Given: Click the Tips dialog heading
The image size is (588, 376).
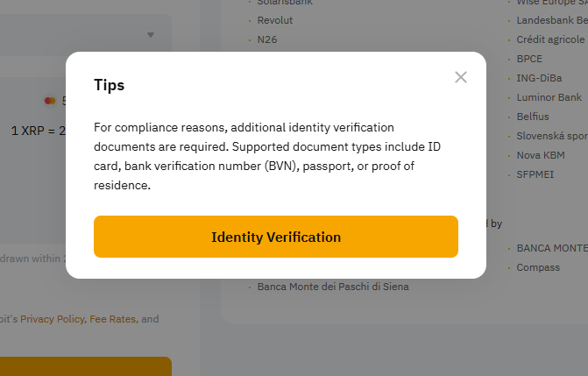Looking at the screenshot, I should [110, 85].
